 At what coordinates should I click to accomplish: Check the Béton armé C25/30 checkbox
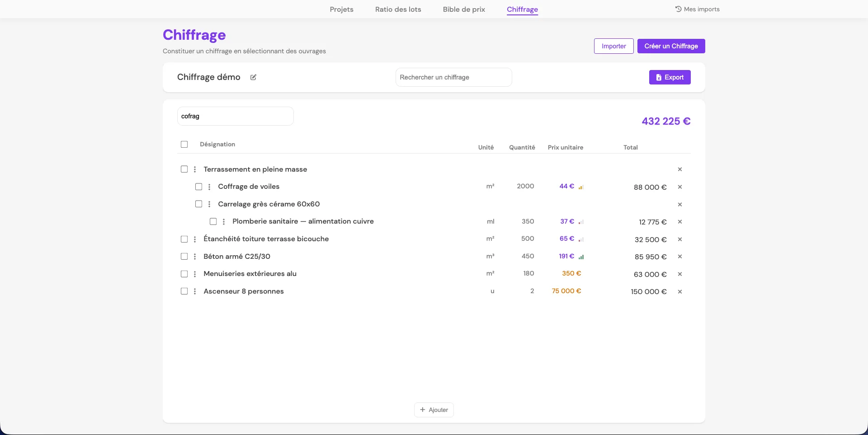point(184,256)
